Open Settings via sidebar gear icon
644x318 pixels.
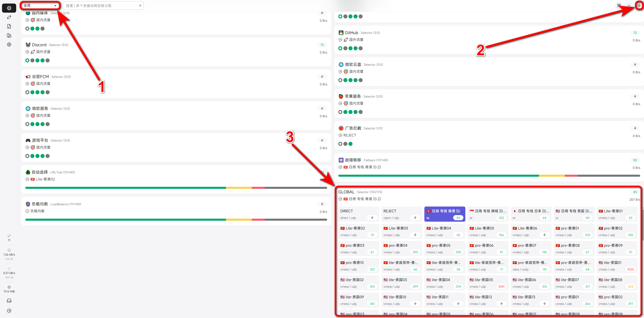9,44
